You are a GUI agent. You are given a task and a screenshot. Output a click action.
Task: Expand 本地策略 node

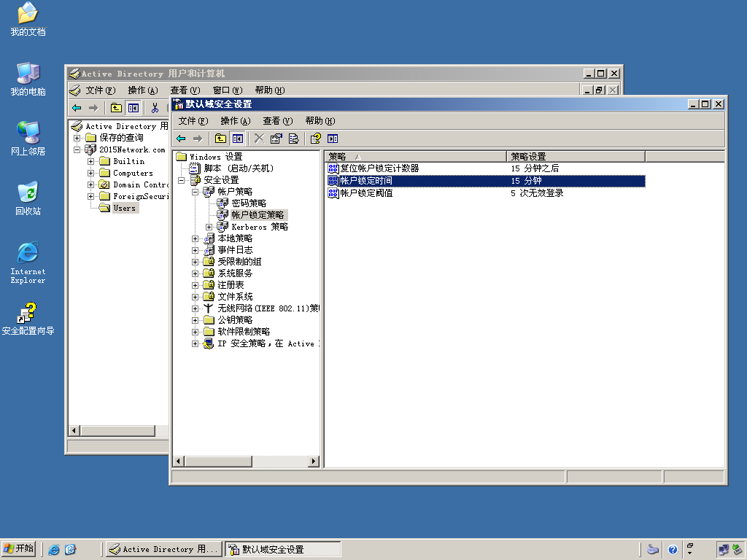pos(195,238)
